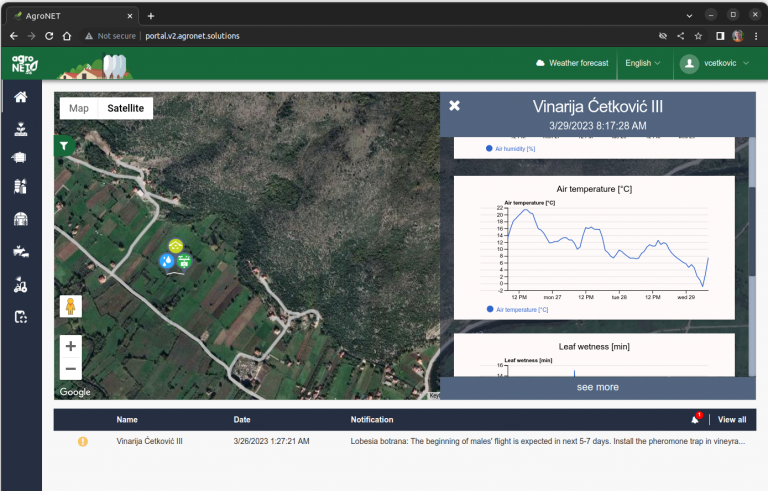Image resolution: width=768 pixels, height=491 pixels.
Task: Open the tractor machinery sidebar icon
Action: tap(20, 285)
